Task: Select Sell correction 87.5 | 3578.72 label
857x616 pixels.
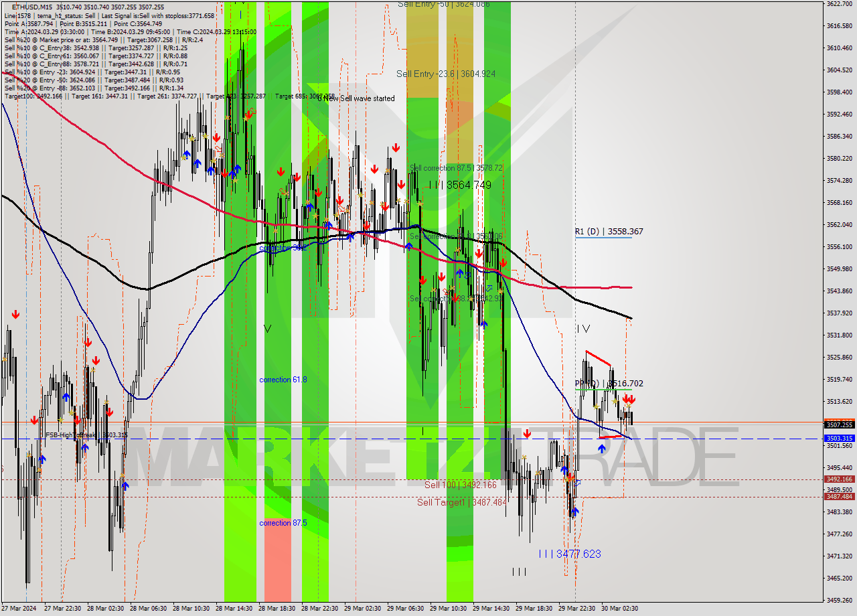Action: (456, 168)
